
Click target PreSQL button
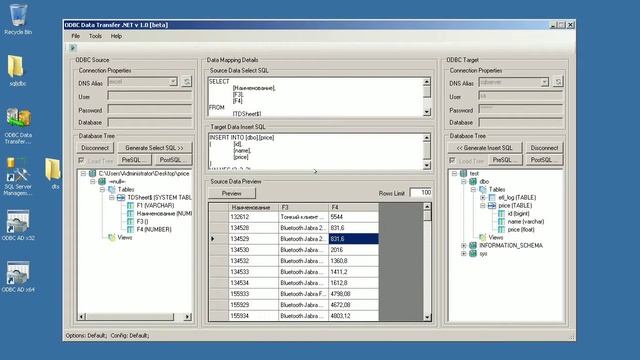coord(505,160)
